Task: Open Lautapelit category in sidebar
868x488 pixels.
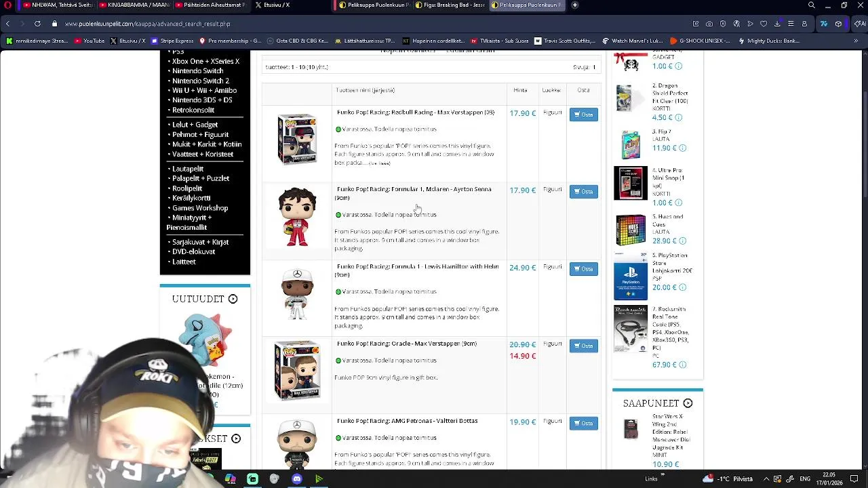Action: coord(187,169)
